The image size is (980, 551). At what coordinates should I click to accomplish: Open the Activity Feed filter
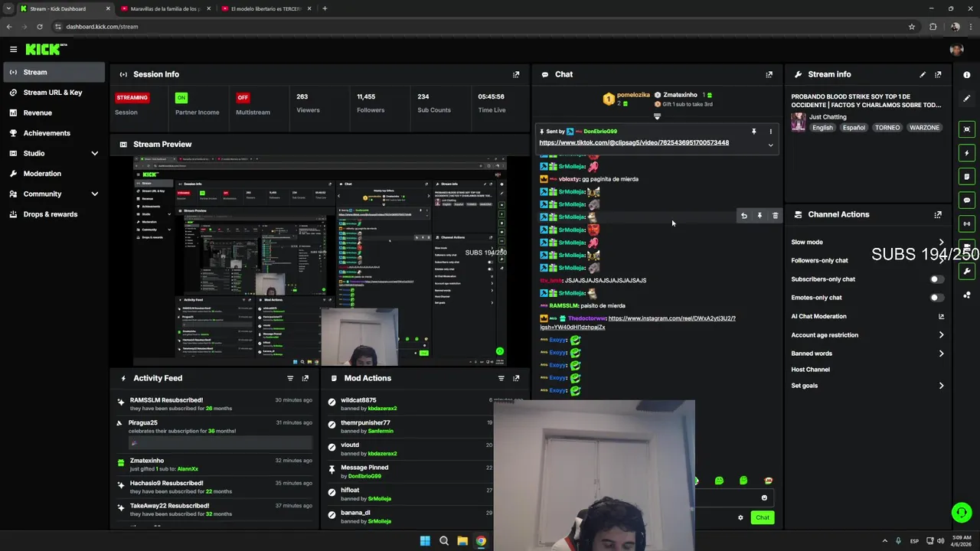click(x=290, y=378)
